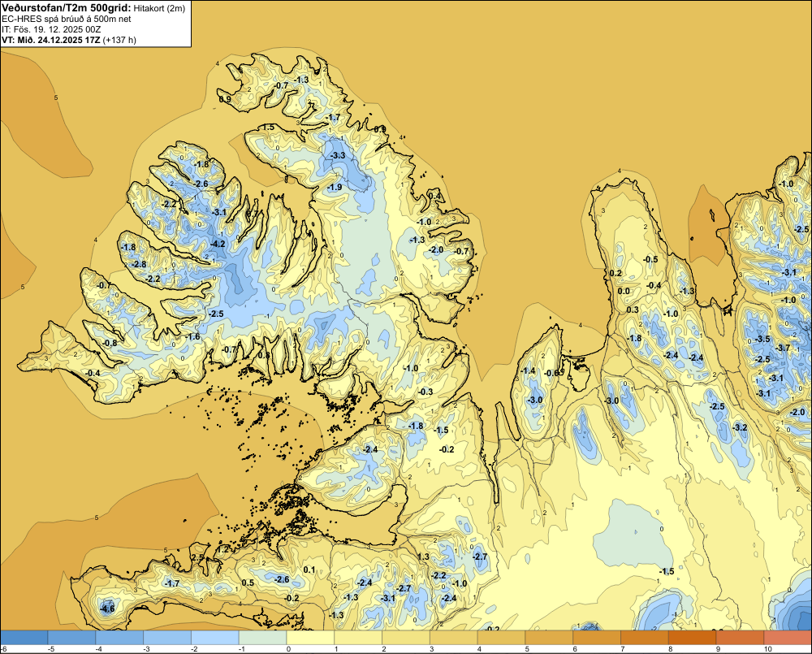This screenshot has height=654, width=812.
Task: Pick the legend color between -6 and -5
Action: point(24,637)
